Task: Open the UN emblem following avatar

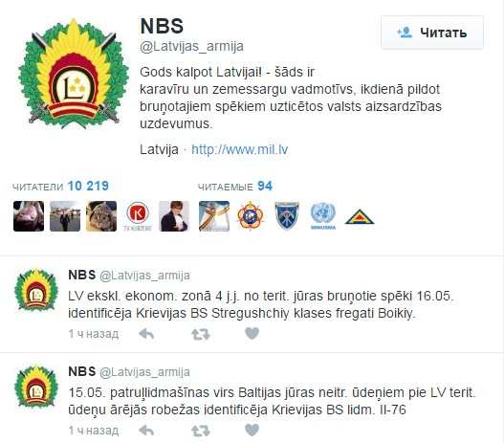Action: pyautogui.click(x=323, y=216)
